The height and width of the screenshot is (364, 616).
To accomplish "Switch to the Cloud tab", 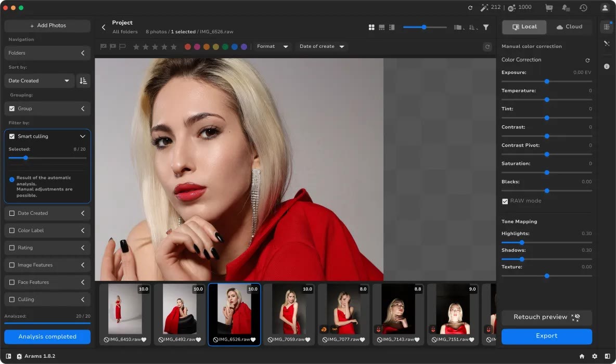I will point(569,27).
